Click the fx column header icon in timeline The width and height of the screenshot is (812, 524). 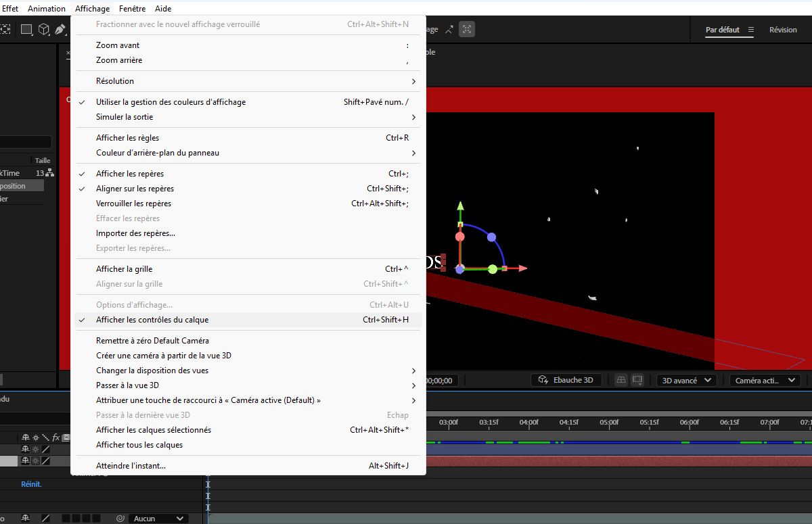(x=55, y=437)
